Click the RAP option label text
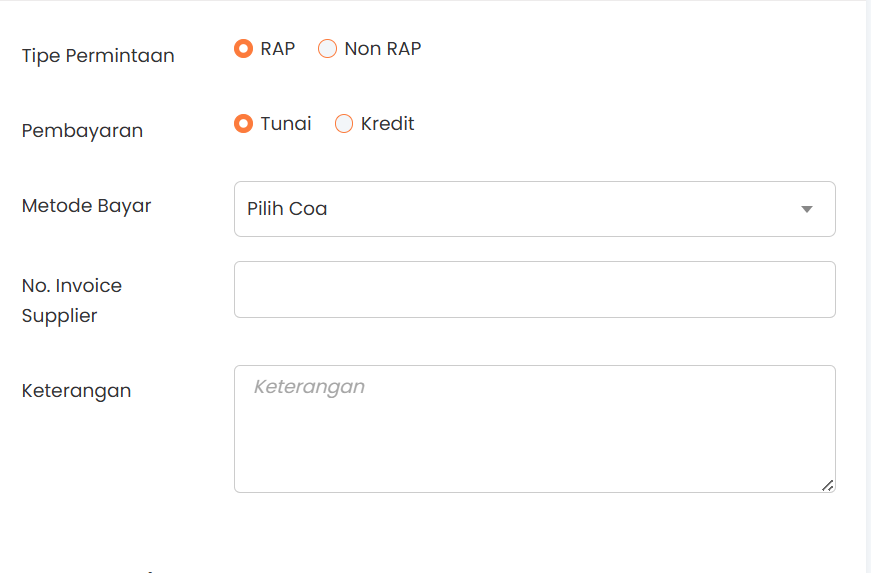The width and height of the screenshot is (871, 573). click(278, 48)
